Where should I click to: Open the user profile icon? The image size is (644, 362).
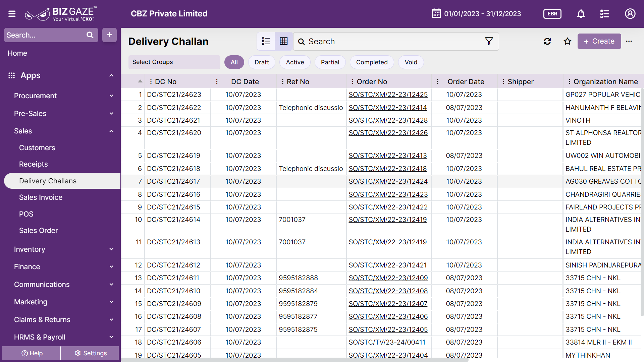[630, 14]
